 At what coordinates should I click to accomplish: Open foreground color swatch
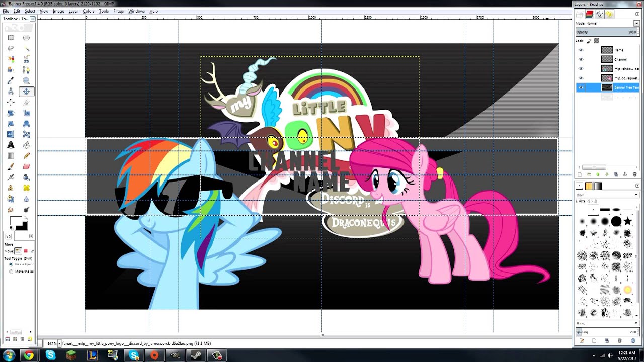15,222
